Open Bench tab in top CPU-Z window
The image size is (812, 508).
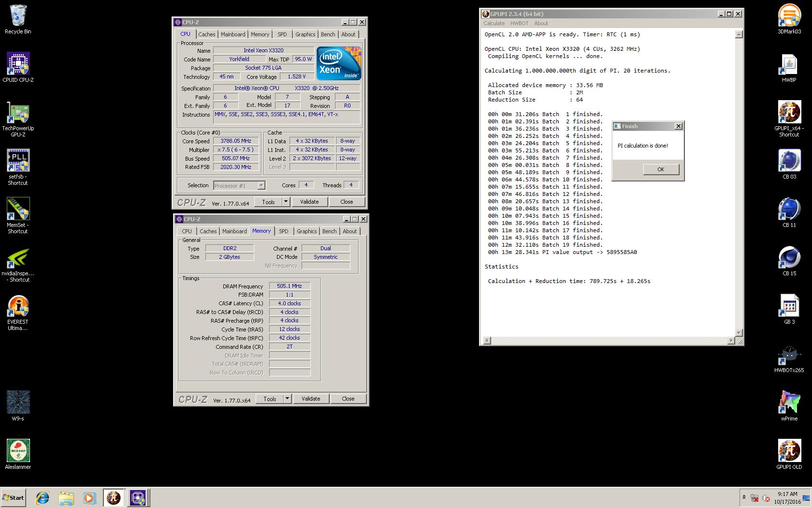click(328, 34)
